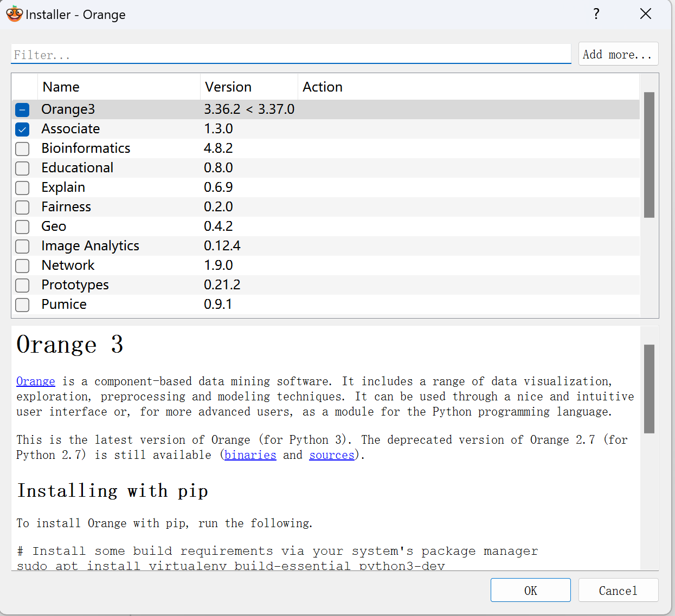This screenshot has width=675, height=616.
Task: Click the Geo version 0.4.2 cell
Action: coord(218,226)
